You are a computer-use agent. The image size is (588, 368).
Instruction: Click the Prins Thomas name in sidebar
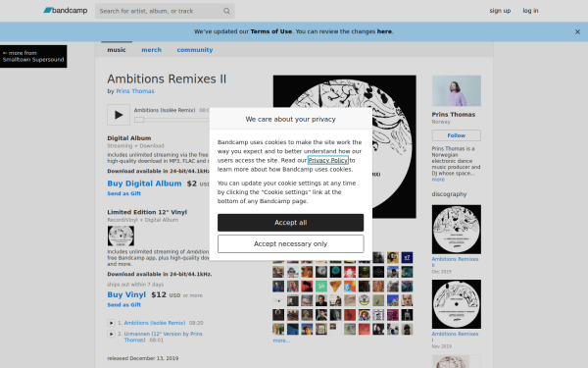[454, 114]
